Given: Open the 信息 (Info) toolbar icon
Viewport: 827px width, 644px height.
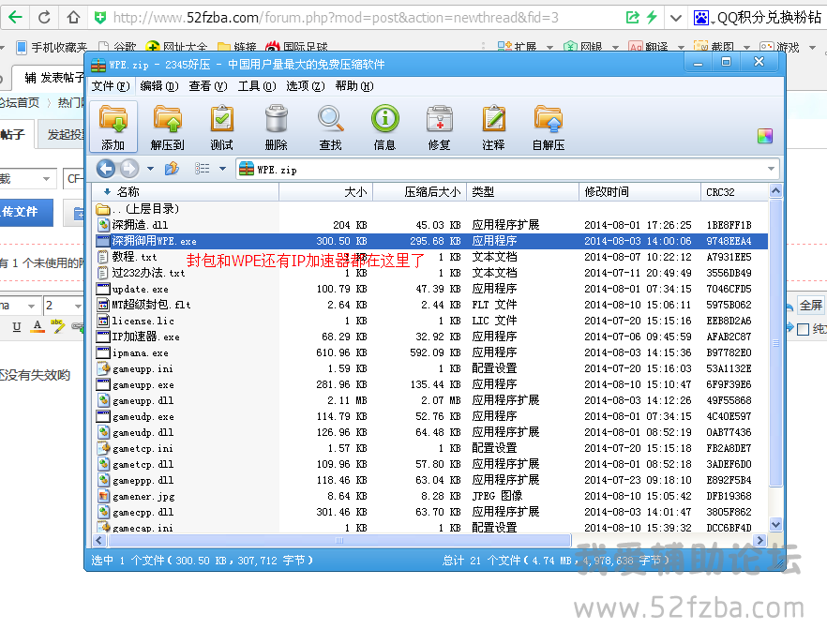Looking at the screenshot, I should (385, 126).
